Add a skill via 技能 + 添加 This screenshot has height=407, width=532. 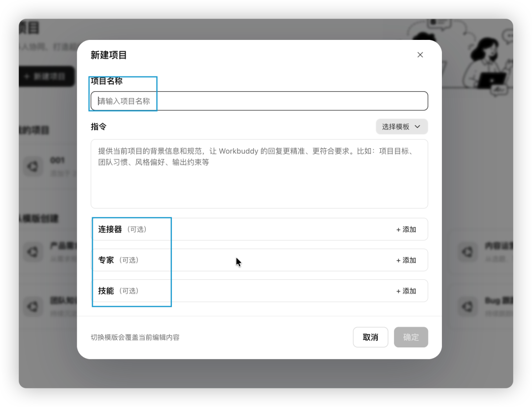(406, 291)
